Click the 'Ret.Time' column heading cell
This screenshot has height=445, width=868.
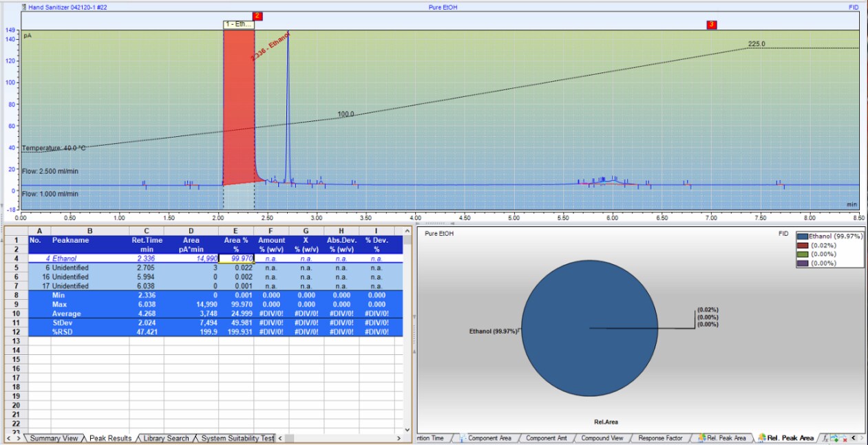click(147, 240)
